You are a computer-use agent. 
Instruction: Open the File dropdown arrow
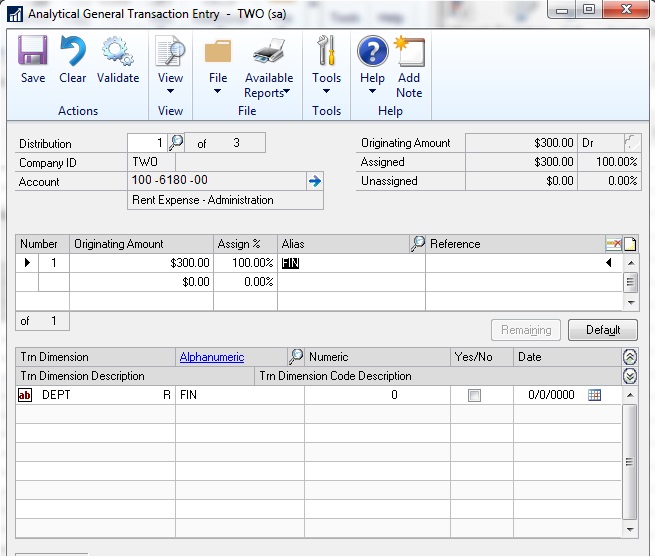(x=217, y=91)
